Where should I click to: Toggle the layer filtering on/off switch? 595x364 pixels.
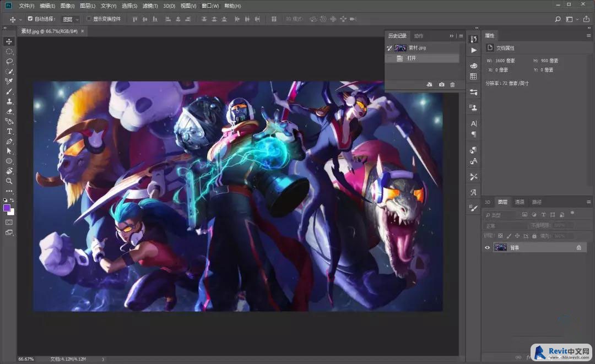pos(572,213)
